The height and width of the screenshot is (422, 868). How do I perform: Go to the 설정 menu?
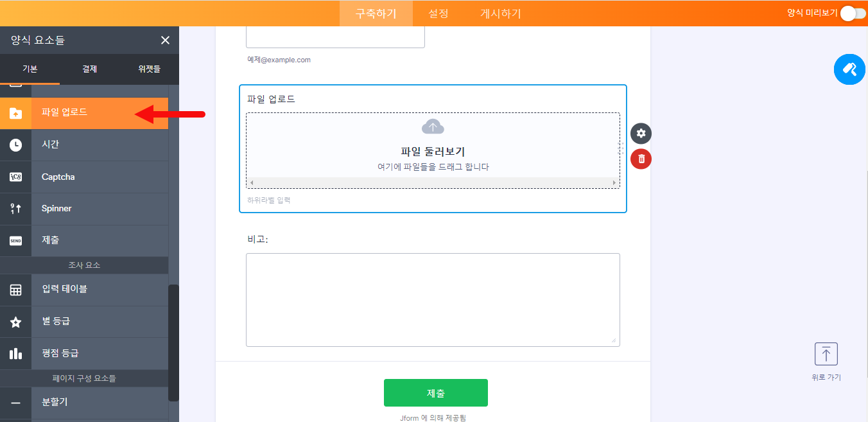click(x=438, y=13)
